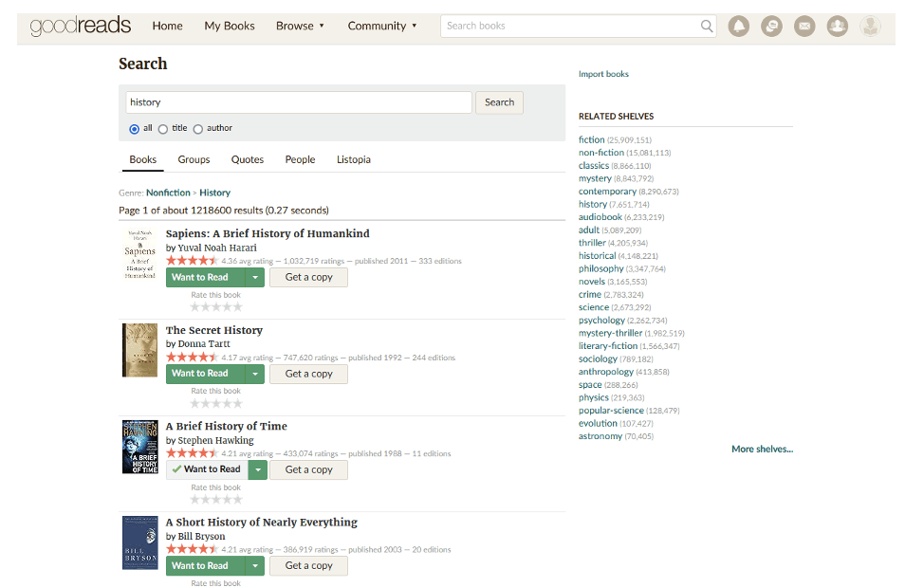Switch to the Quotes tab
The image size is (905, 588).
[247, 160]
